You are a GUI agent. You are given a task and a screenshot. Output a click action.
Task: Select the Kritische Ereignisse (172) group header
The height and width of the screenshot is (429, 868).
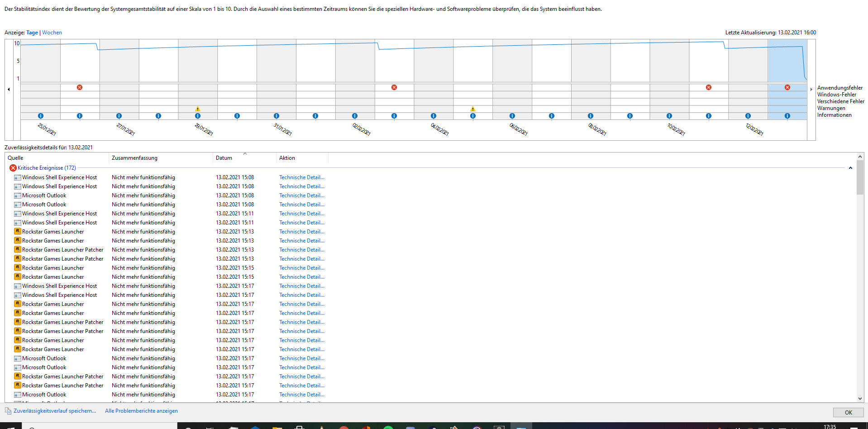pos(47,168)
